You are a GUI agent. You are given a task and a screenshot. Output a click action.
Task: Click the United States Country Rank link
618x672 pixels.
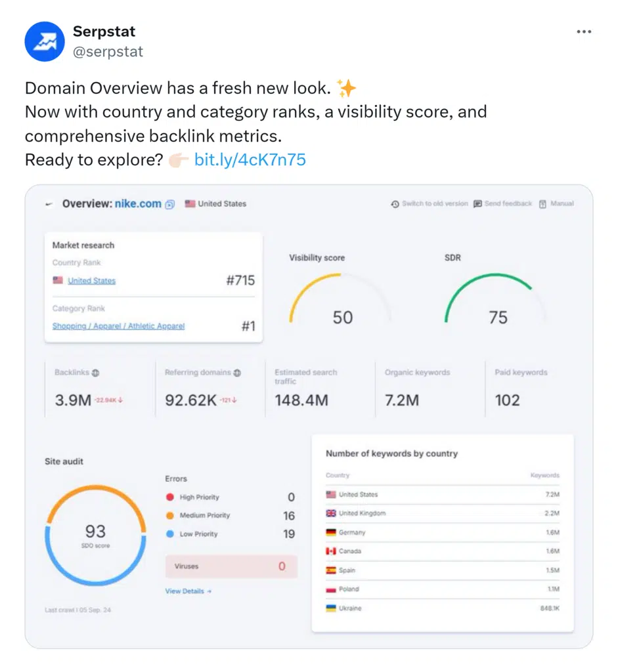[x=91, y=281]
